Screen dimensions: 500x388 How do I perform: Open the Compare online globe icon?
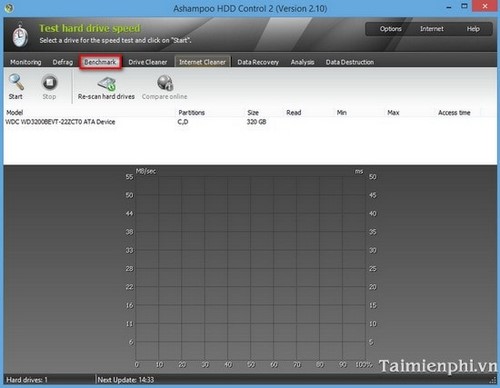[x=165, y=83]
